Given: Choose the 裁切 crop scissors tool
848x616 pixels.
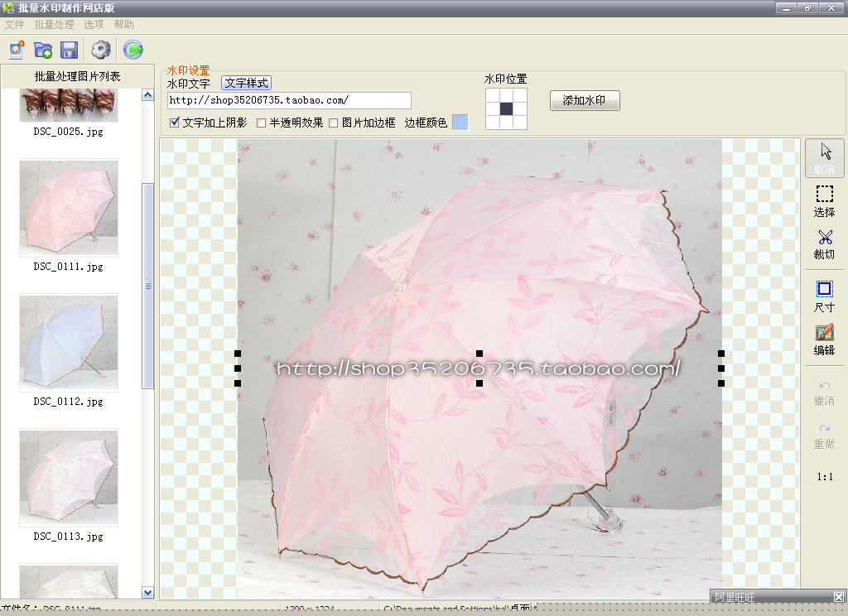Looking at the screenshot, I should click(824, 244).
